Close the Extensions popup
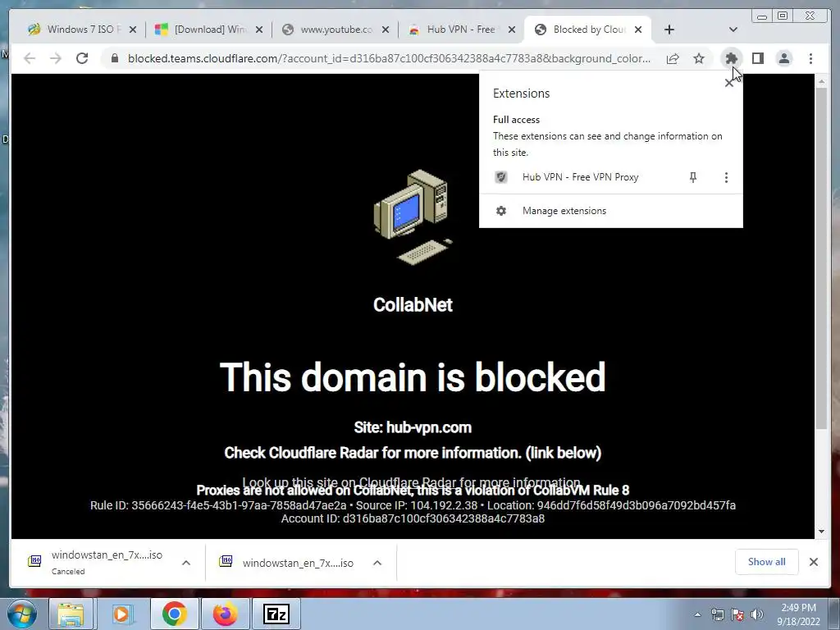Screen dimensions: 840x630 (x=728, y=83)
